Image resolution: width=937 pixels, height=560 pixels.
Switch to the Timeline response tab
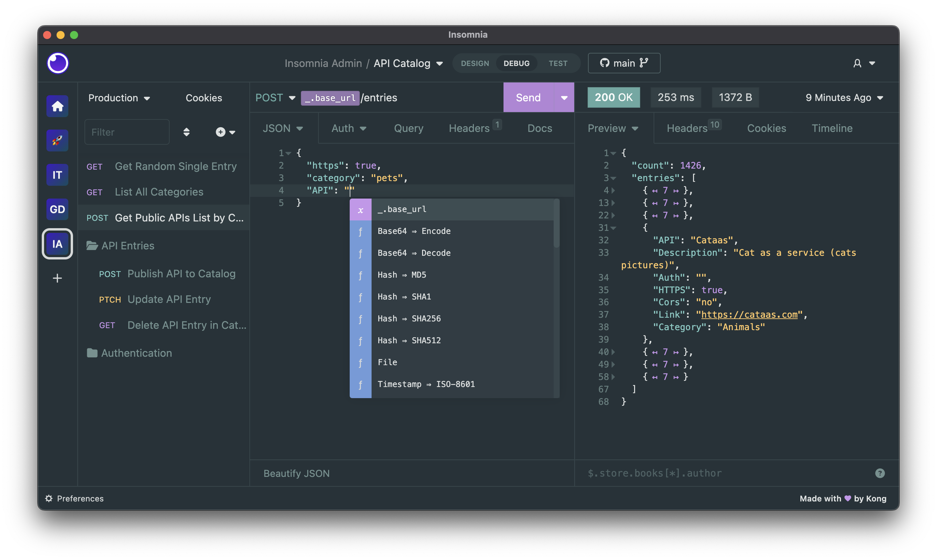click(x=832, y=128)
